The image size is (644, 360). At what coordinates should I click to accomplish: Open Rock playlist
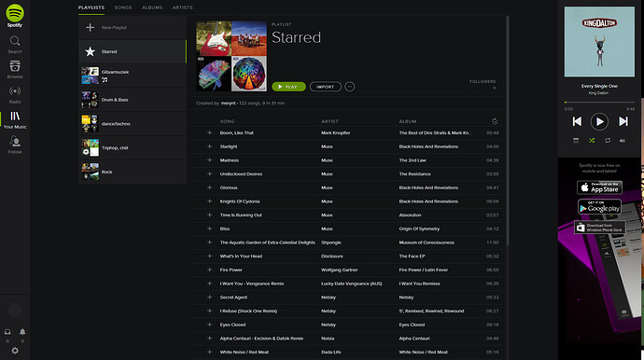[x=133, y=172]
